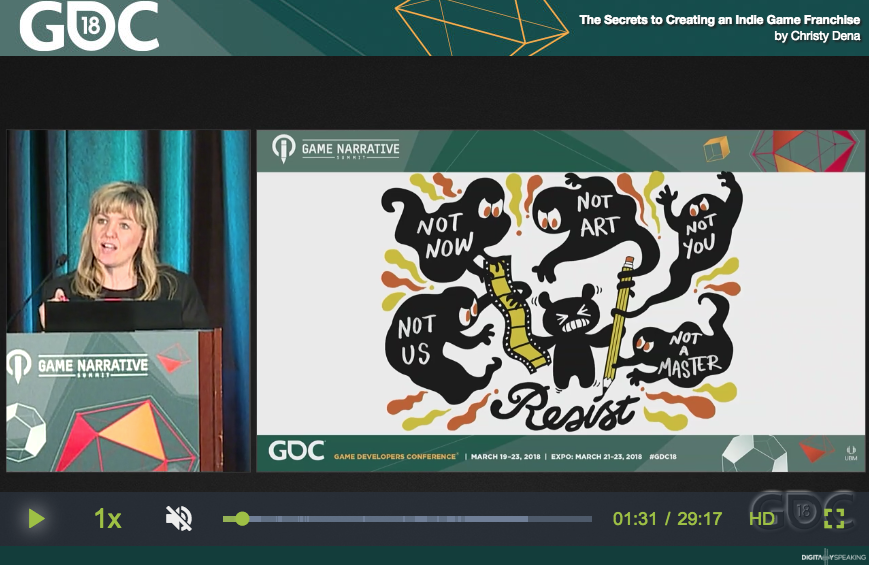This screenshot has width=869, height=565.
Task: Unmute the audio via the muted speaker icon
Action: tap(178, 519)
